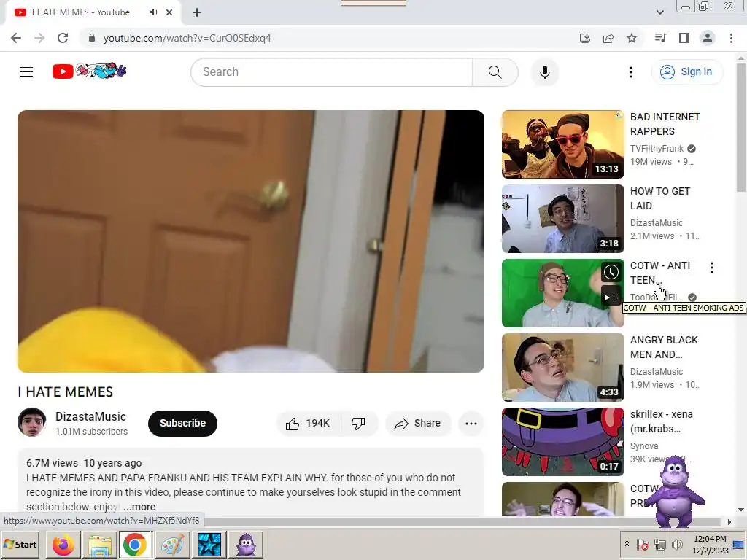Image resolution: width=747 pixels, height=560 pixels.
Task: Open options menu for COTW - ANTI TEEN video
Action: (712, 268)
